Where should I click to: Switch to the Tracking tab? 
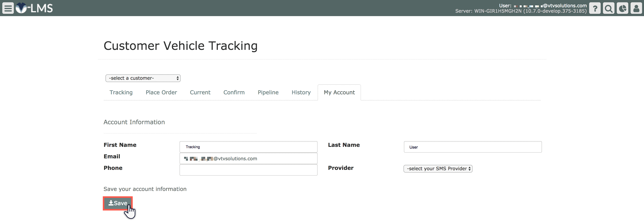(x=121, y=92)
